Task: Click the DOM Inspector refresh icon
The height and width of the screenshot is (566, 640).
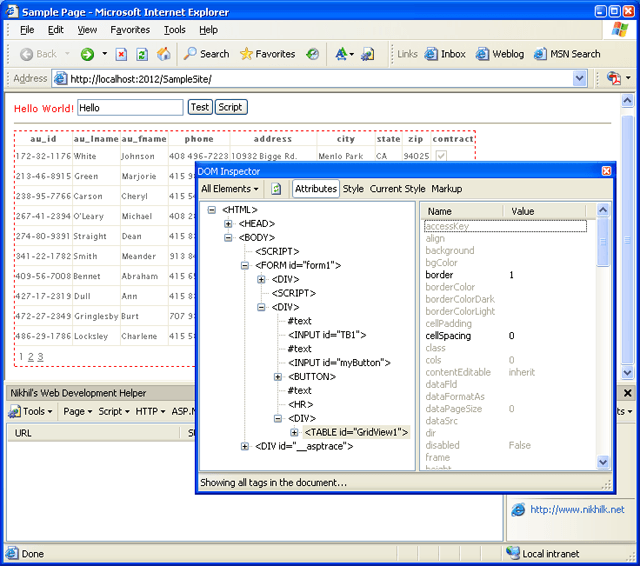Action: tap(277, 188)
